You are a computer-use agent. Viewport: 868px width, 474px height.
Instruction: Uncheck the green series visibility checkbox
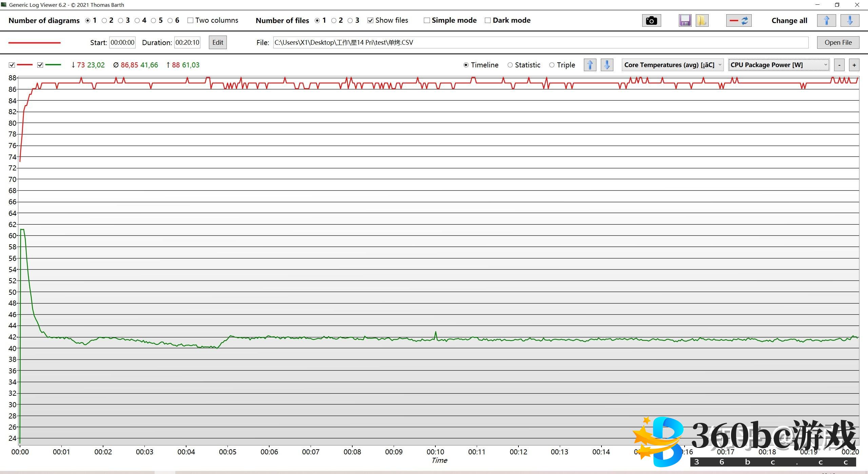tap(40, 65)
